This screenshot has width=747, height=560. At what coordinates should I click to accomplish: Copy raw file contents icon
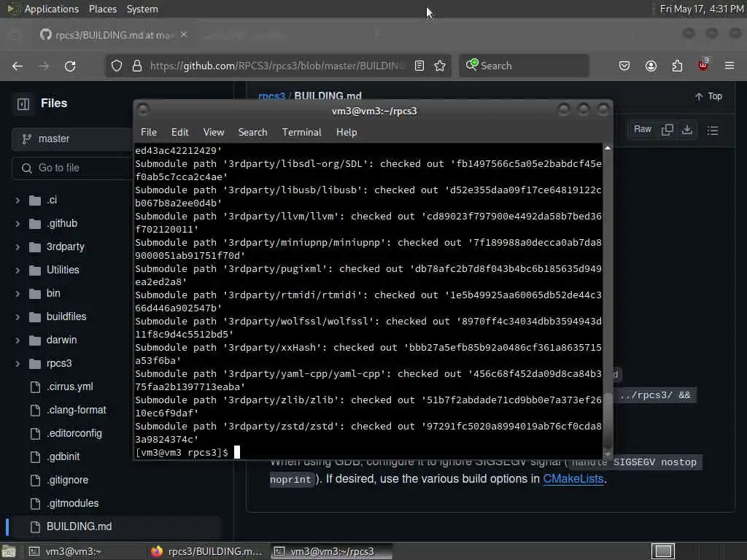667,130
